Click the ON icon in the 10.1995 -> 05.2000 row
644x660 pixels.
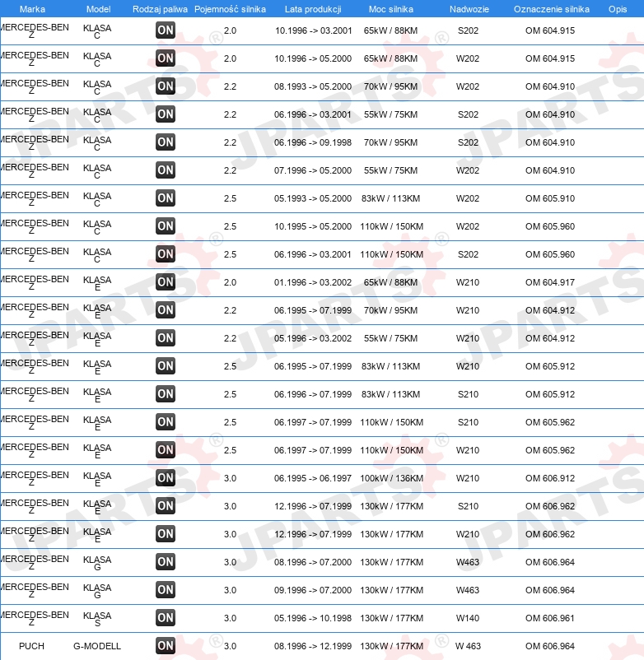(165, 226)
